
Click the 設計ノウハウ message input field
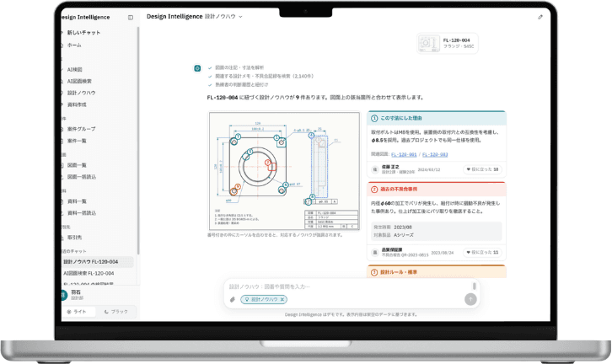point(349,286)
